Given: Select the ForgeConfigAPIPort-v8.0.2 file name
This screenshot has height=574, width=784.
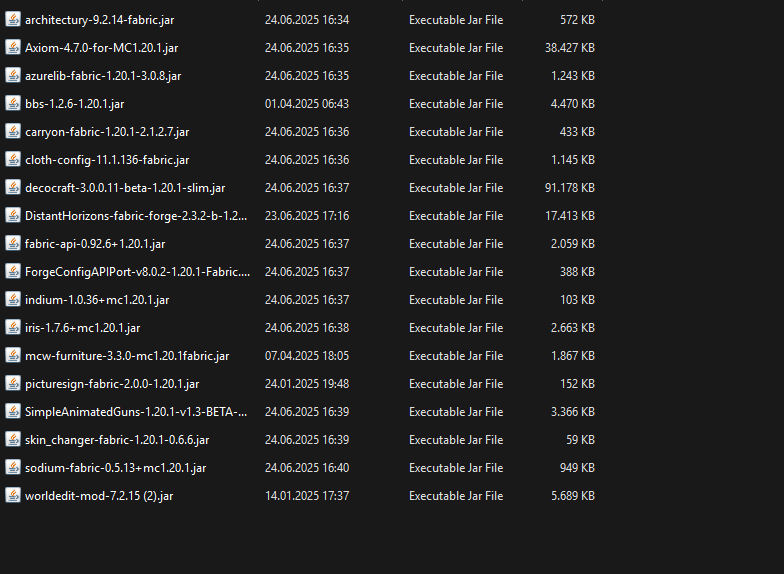Looking at the screenshot, I should 138,272.
